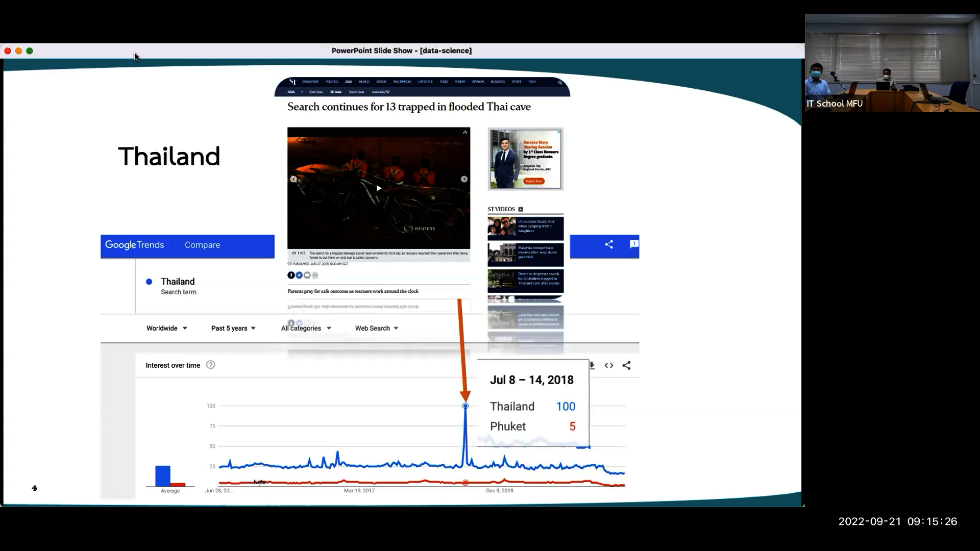Image resolution: width=980 pixels, height=551 pixels.
Task: Open the Food section in news nav
Action: tap(444, 82)
